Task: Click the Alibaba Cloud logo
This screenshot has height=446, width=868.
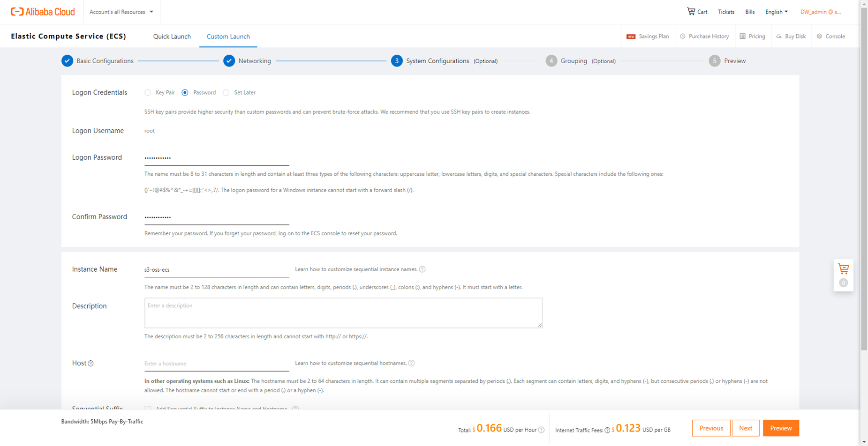Action: [x=43, y=12]
